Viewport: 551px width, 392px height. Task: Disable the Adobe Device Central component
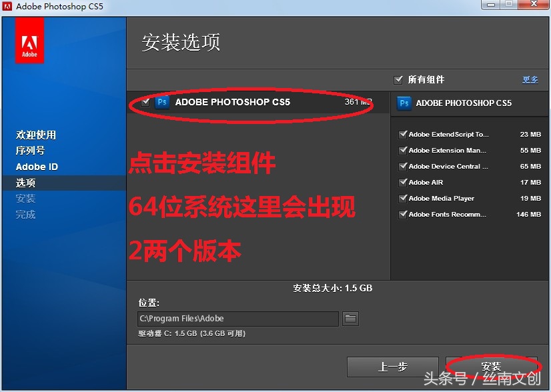pyautogui.click(x=403, y=166)
